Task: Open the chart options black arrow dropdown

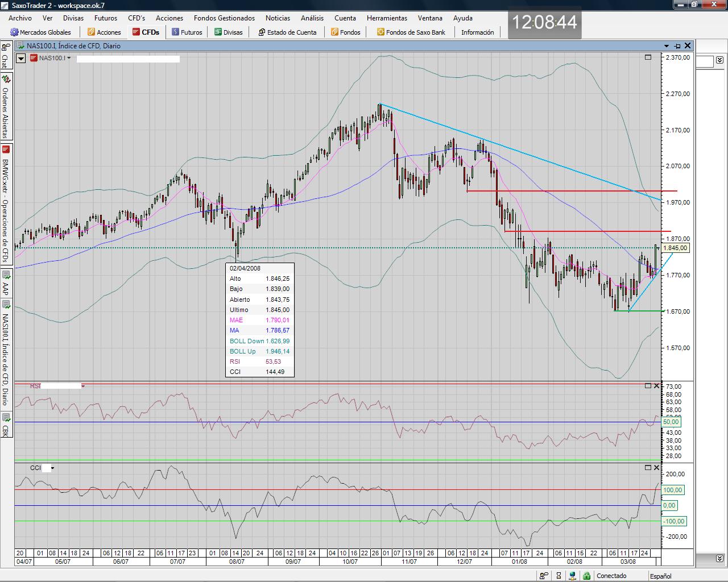Action: 21,58
